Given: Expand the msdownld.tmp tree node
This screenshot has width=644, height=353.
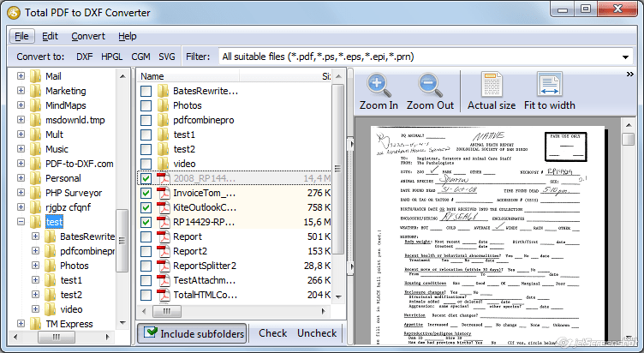Looking at the screenshot, I should pos(21,120).
